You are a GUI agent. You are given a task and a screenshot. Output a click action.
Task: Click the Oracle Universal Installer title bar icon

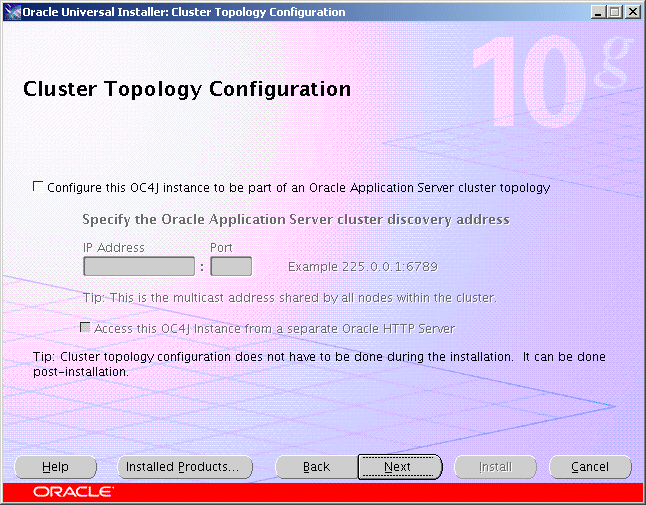(12, 12)
